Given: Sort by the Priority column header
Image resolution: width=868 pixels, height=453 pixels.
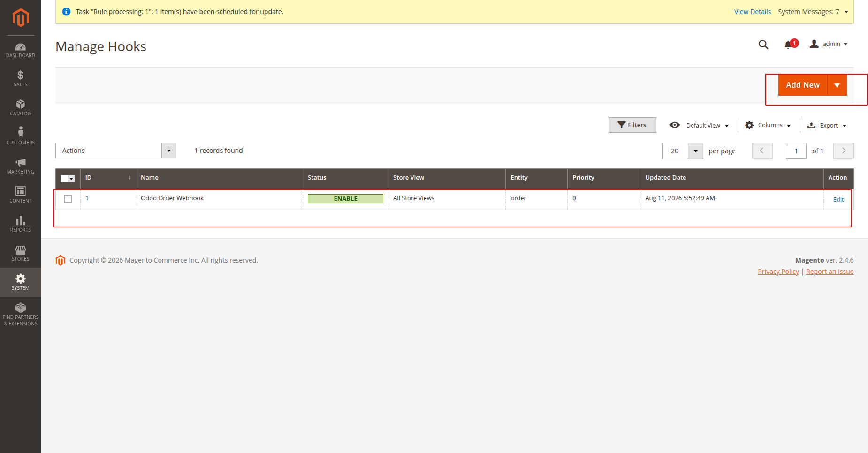Looking at the screenshot, I should coord(604,178).
